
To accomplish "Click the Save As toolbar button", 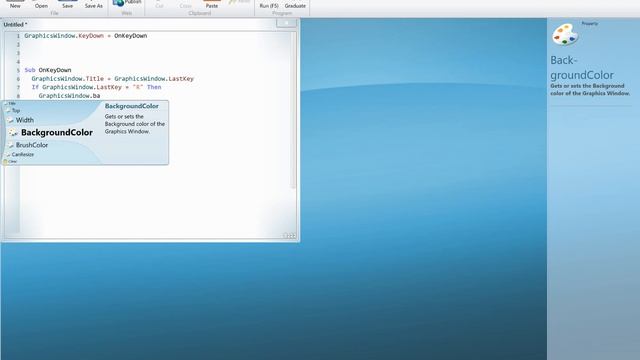I will click(93, 4).
